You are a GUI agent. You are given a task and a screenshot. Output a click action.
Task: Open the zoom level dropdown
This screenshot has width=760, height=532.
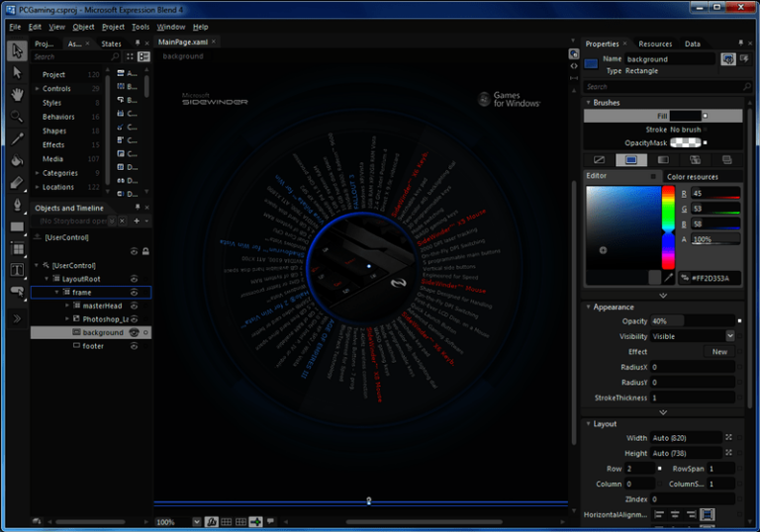197,522
